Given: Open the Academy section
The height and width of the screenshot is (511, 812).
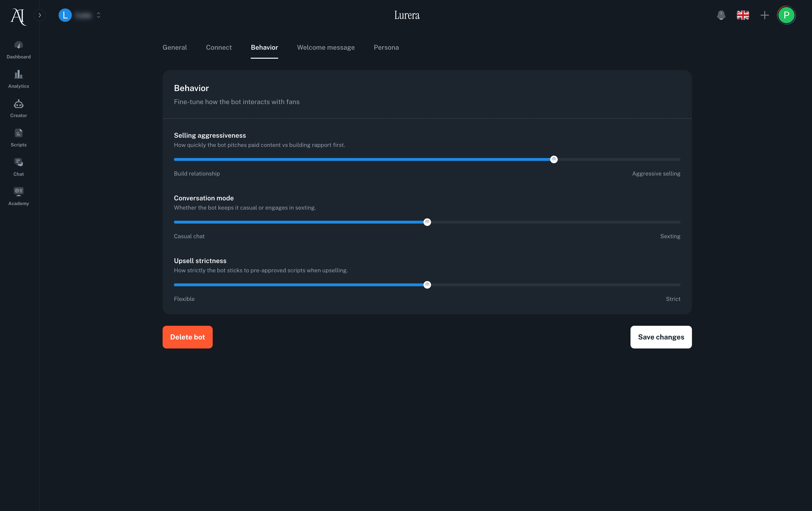Looking at the screenshot, I should (18, 196).
